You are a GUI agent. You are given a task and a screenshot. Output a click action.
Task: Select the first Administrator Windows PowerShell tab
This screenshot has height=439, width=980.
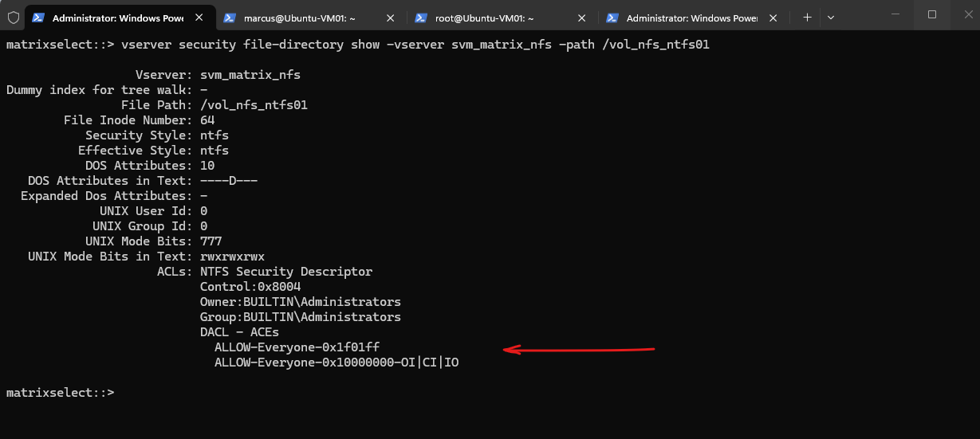120,18
